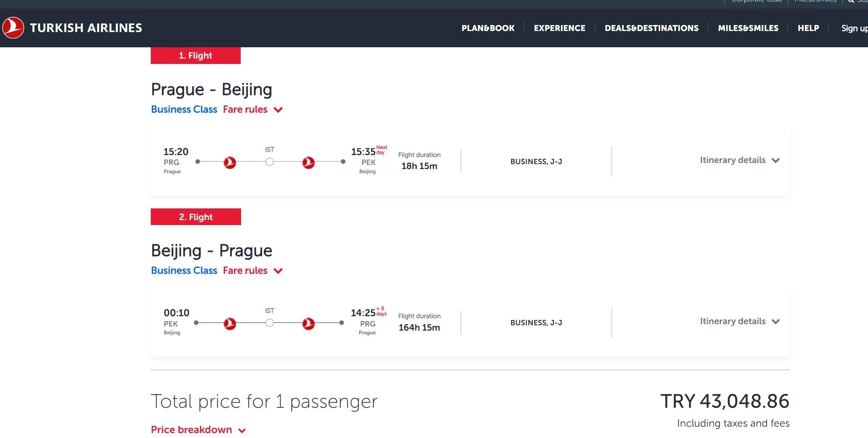This screenshot has width=868, height=438.
Task: Open the MILES&SMILES menu
Action: tap(748, 28)
